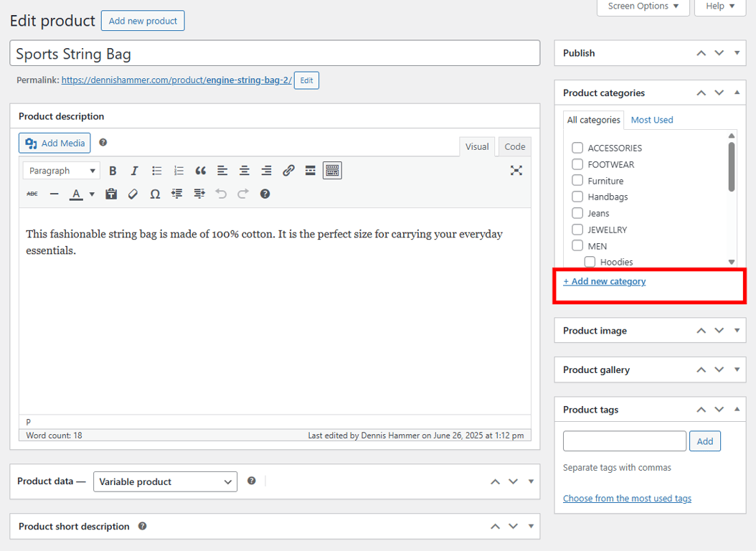Open the Paragraph style dropdown
Screen dimensions: 756x551
pyautogui.click(x=60, y=170)
